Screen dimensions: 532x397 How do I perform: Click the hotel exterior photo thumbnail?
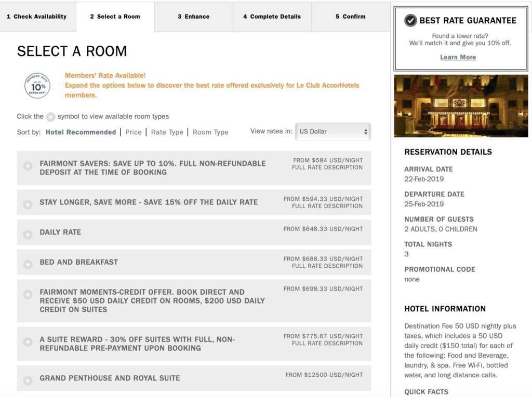(x=461, y=106)
